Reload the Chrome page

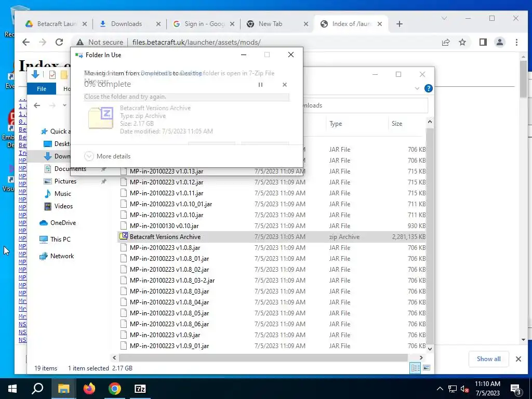click(x=59, y=42)
